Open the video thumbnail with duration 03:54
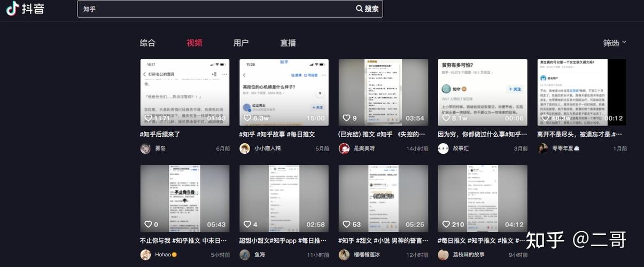This screenshot has width=644, height=267. click(383, 92)
